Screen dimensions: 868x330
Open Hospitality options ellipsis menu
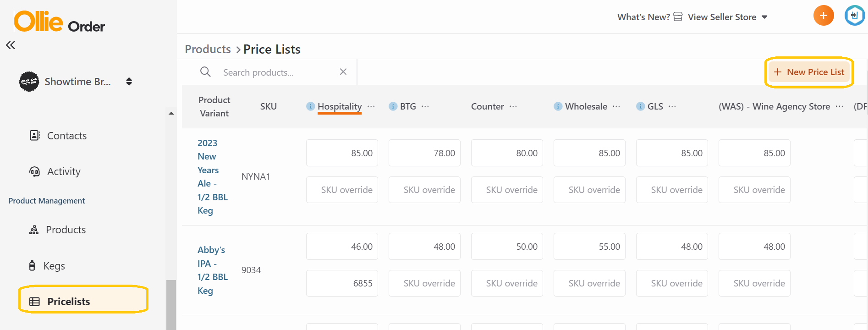click(x=371, y=106)
